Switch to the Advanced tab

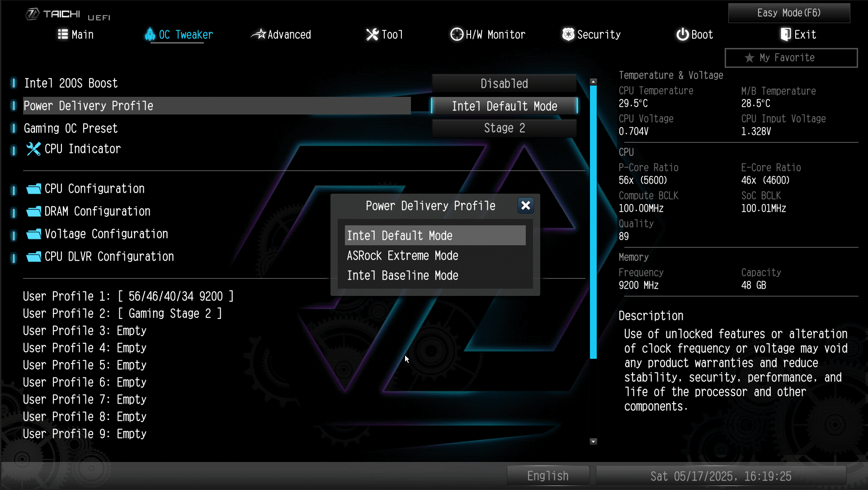[x=281, y=34]
